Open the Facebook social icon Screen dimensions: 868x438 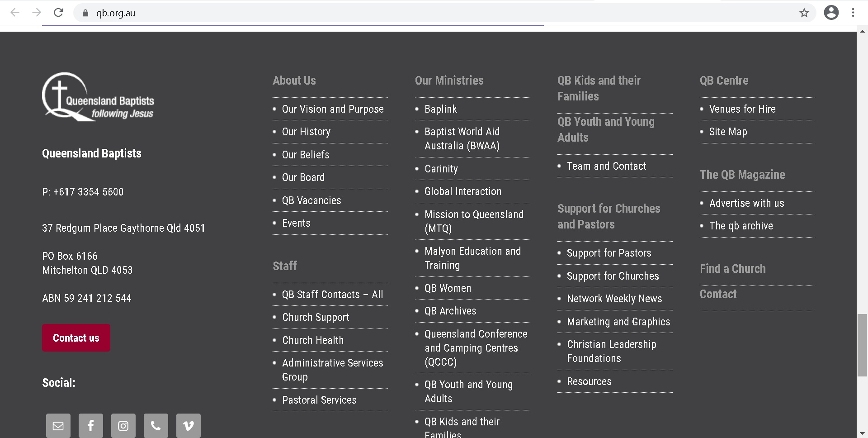[91, 426]
